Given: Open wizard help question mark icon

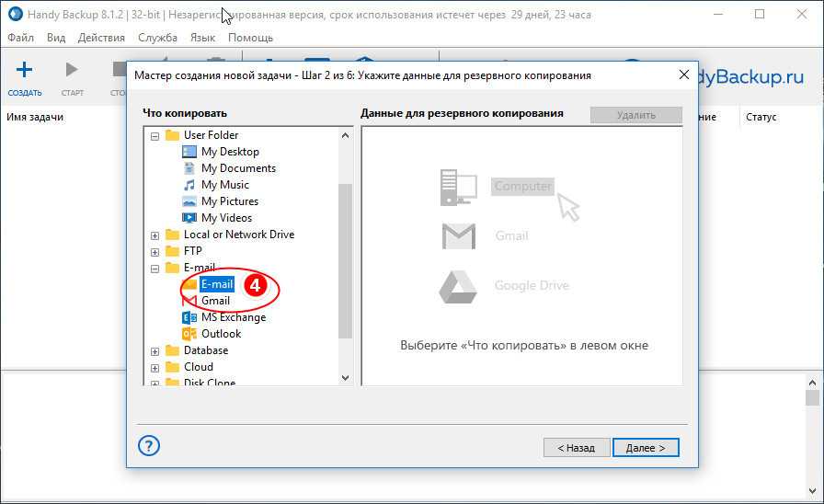Looking at the screenshot, I should [149, 446].
